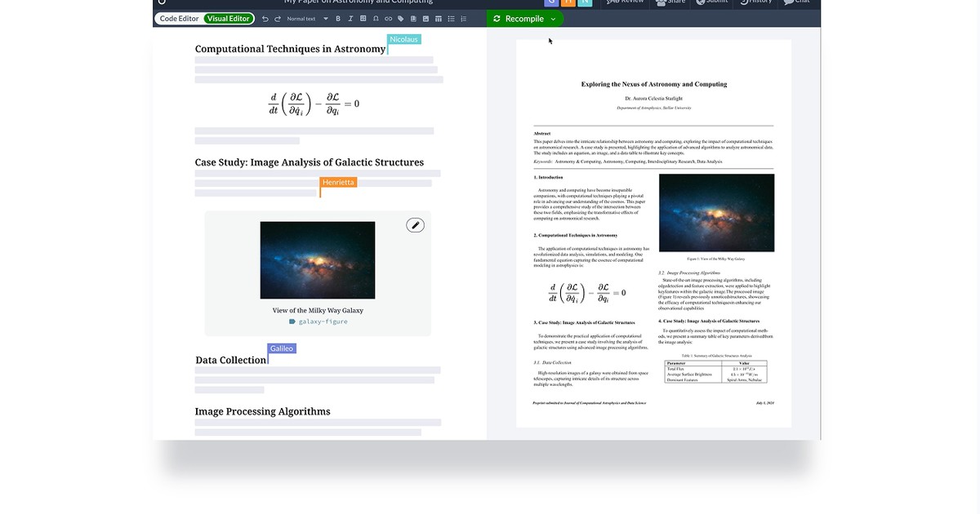The width and height of the screenshot is (980, 514).
Task: Edit the galaxy figure with the pencil
Action: pyautogui.click(x=416, y=225)
